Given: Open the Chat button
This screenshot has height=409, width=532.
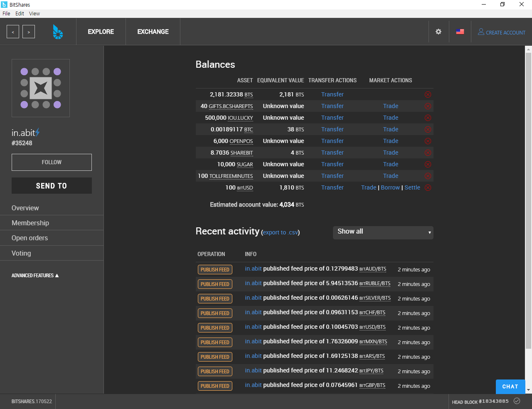Looking at the screenshot, I should [510, 387].
